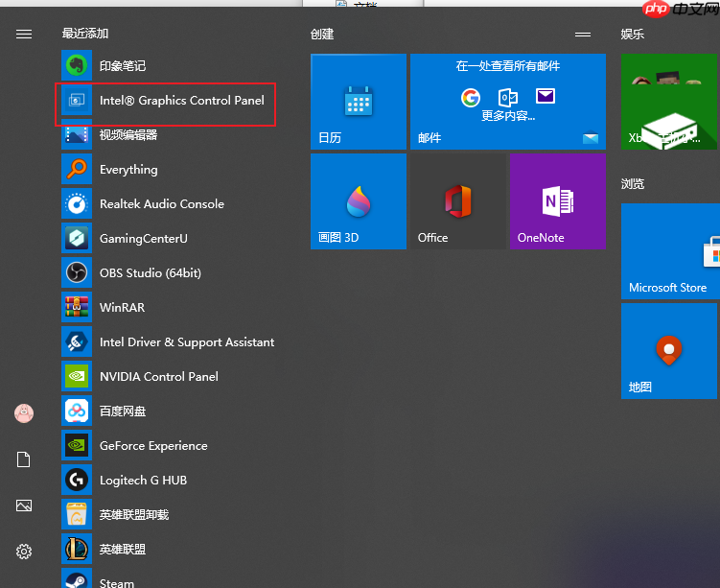
Task: Open the Pictures sidebar icon
Action: (x=24, y=506)
